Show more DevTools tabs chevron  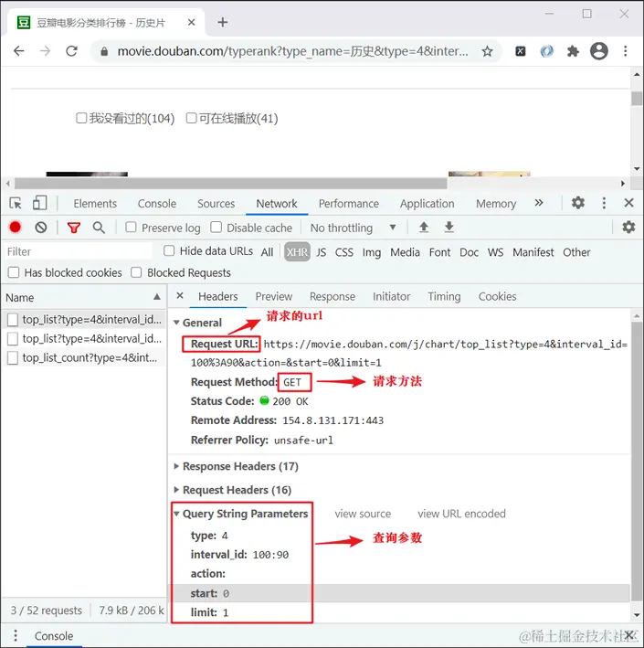(539, 203)
